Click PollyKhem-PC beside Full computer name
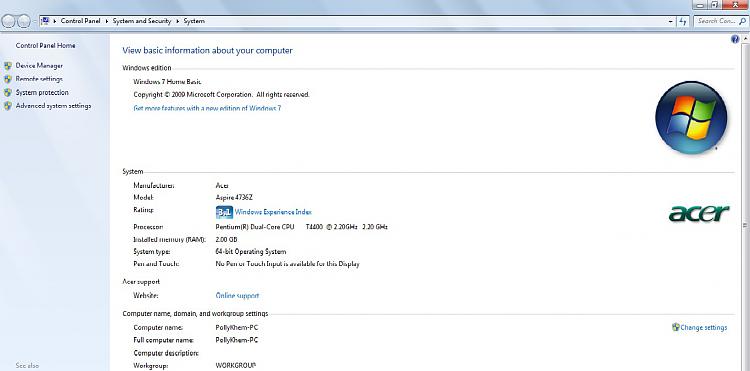 tap(237, 340)
